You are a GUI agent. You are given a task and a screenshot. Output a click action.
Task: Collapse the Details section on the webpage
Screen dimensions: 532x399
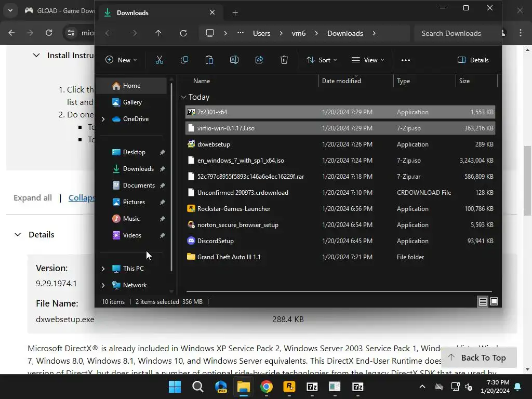coord(18,234)
